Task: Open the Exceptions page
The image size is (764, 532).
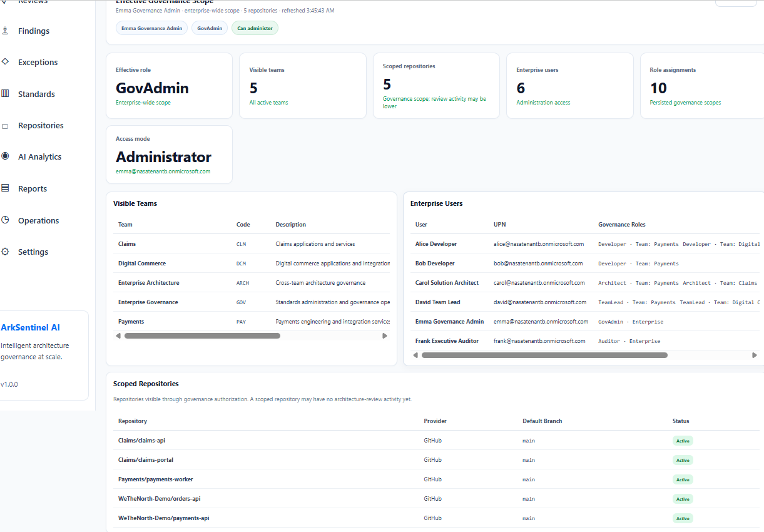Action: [x=38, y=62]
